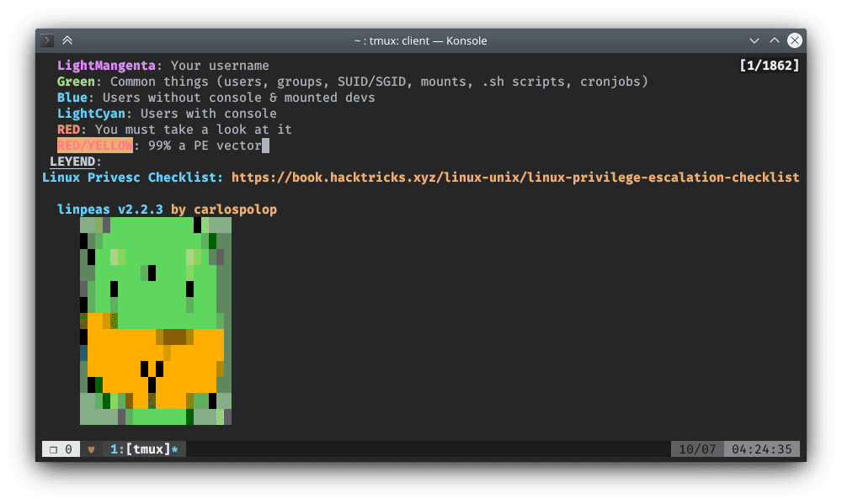Image resolution: width=842 pixels, height=504 pixels.
Task: Click the window title 'tmux: client — Konsole'
Action: (421, 40)
